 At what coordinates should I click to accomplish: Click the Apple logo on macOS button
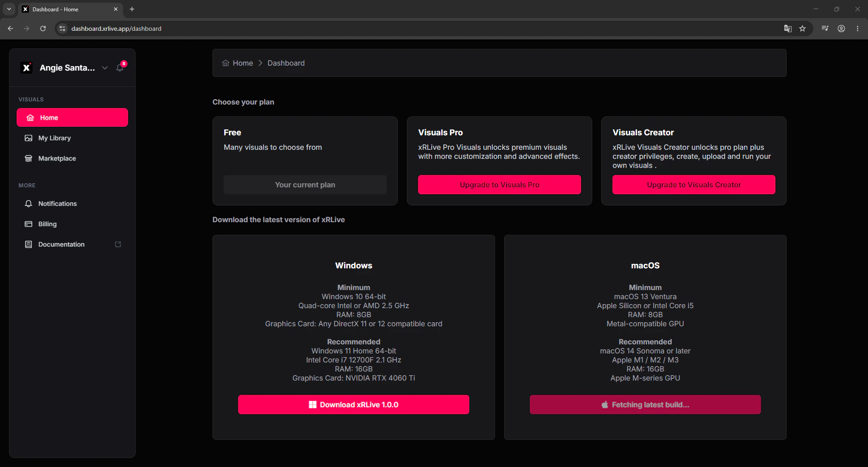click(x=605, y=405)
